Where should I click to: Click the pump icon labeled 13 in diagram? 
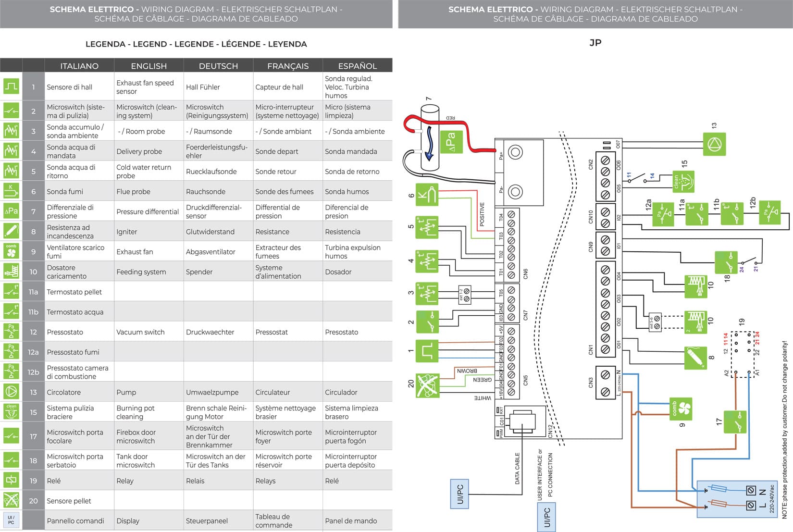pos(714,144)
